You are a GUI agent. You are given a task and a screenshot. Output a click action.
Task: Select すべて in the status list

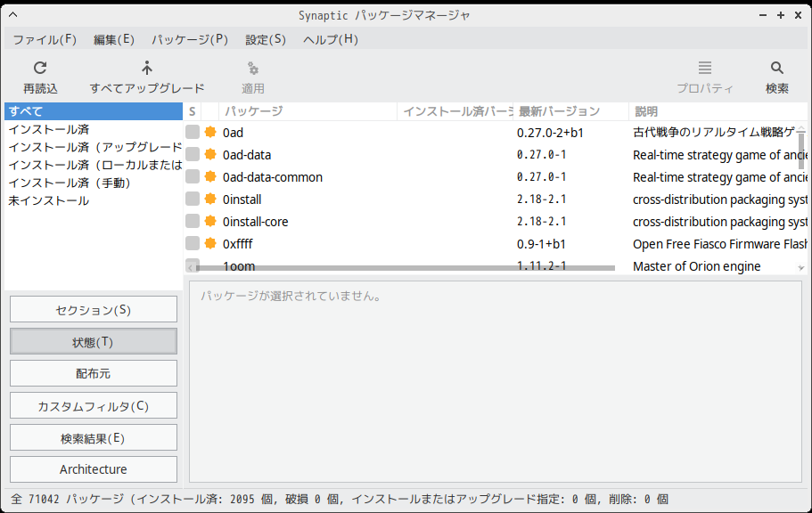[x=94, y=111]
